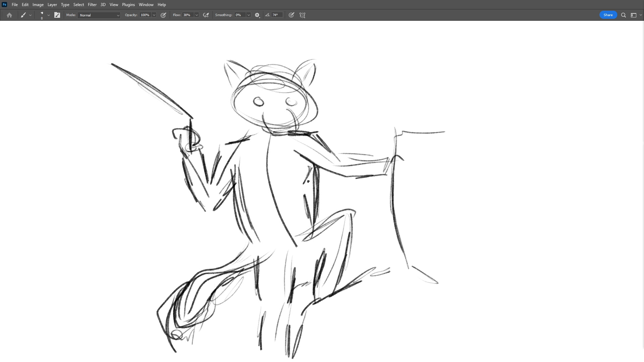Click the Mode: label
The image size is (644, 362).
(x=71, y=15)
